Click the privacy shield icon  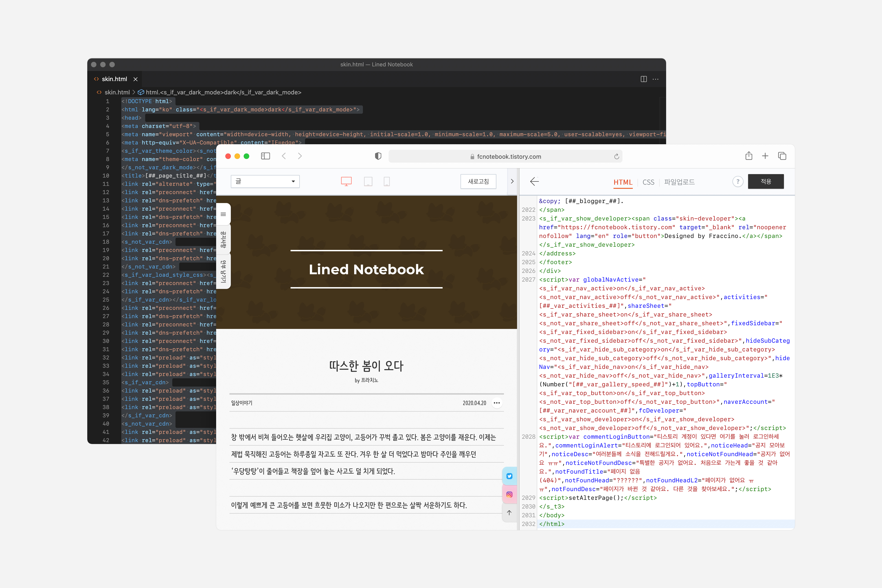378,156
